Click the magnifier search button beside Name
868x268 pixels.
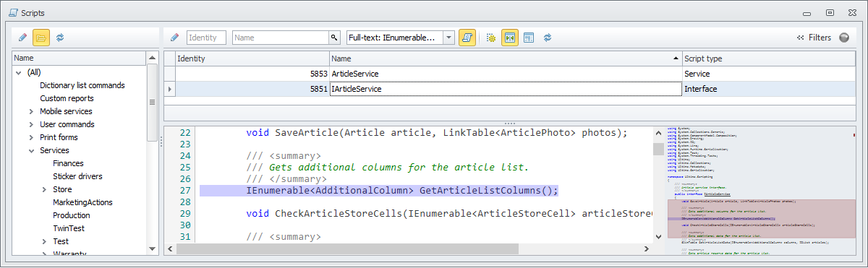tap(334, 37)
